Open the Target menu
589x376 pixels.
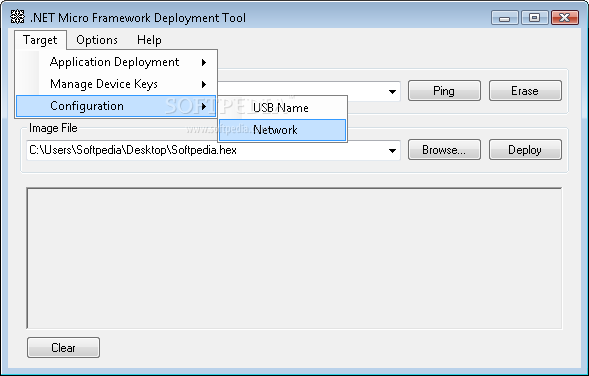[x=40, y=40]
